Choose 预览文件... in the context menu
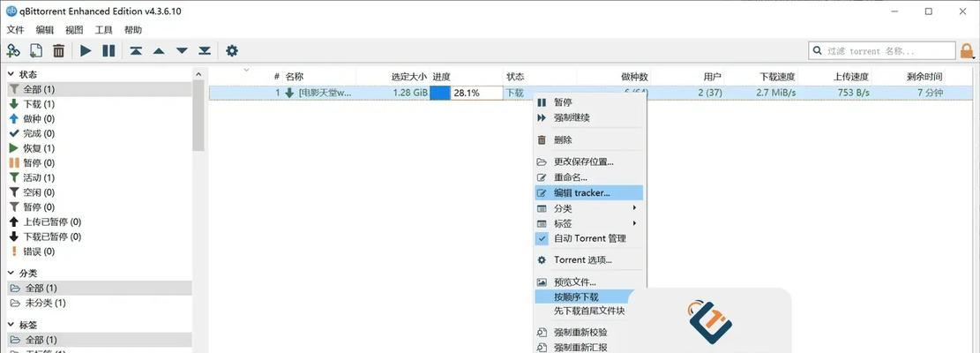 pos(589,282)
